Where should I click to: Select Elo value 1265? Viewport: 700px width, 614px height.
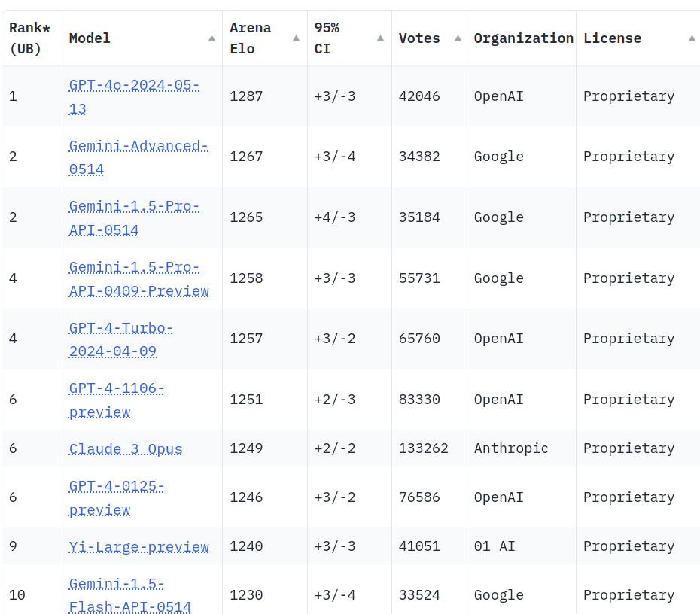click(x=246, y=217)
